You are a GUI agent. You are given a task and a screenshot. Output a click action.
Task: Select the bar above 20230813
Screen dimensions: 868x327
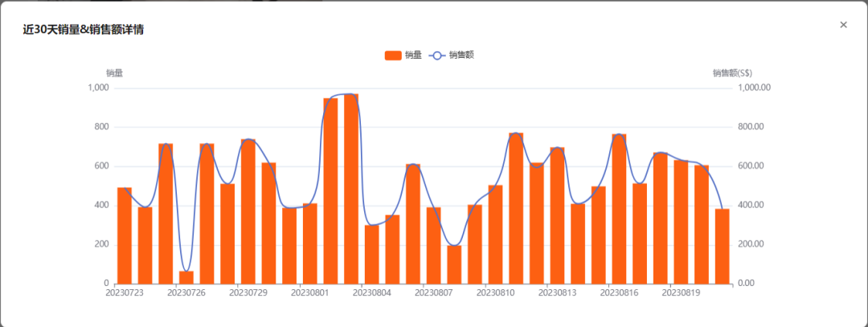(558, 216)
